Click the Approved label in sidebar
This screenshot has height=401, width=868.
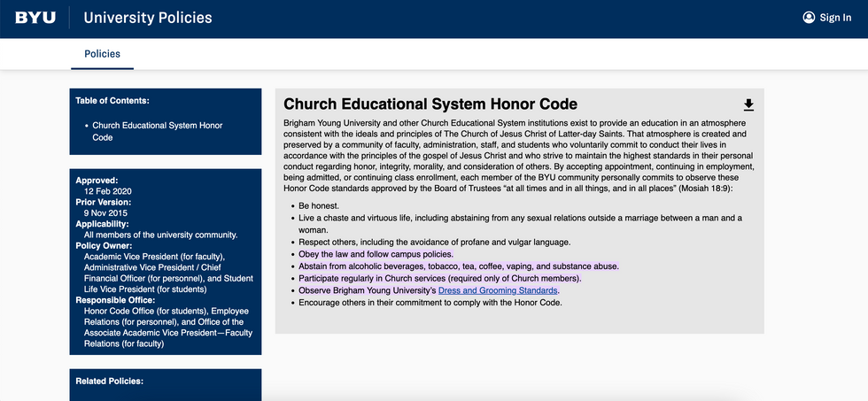tap(97, 181)
